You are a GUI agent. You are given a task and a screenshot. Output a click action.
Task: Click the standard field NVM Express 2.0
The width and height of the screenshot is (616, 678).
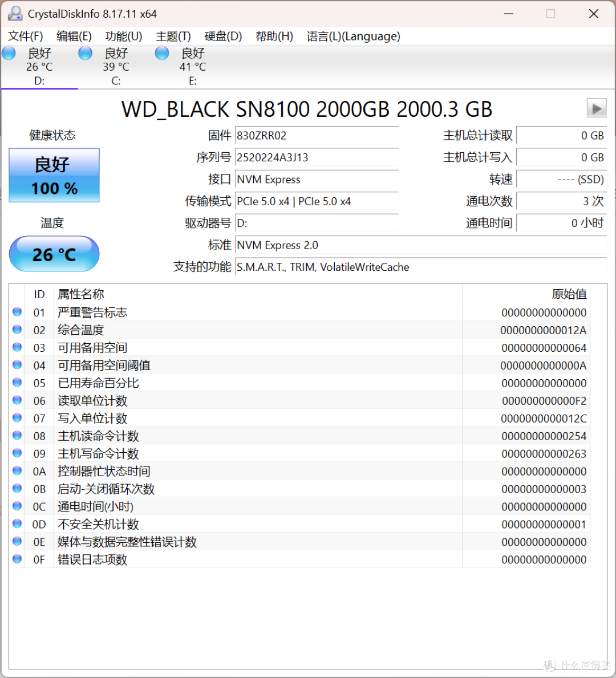point(421,245)
